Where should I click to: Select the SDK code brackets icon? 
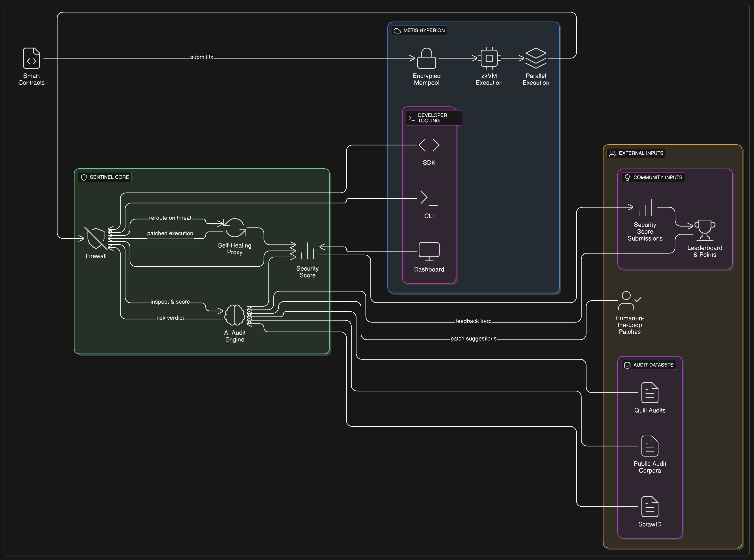429,145
